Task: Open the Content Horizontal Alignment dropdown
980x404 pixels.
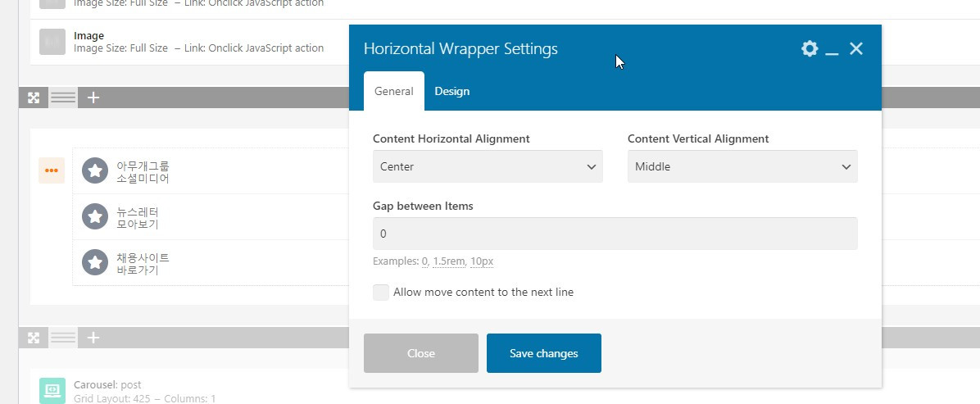Action: point(488,166)
